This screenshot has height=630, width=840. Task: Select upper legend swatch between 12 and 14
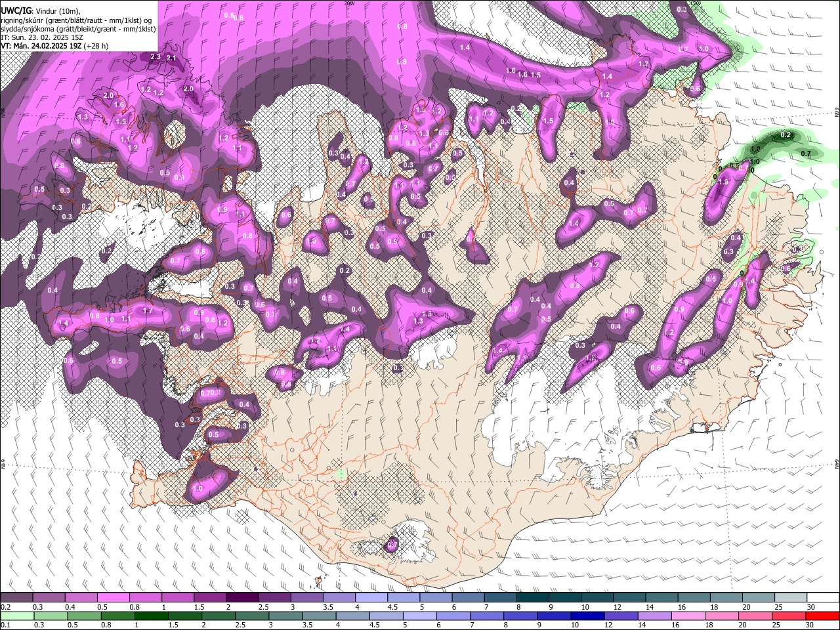pos(629,597)
